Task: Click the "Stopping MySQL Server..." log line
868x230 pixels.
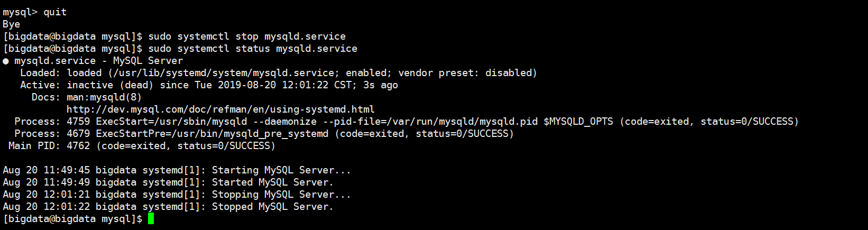Action: click(281, 195)
